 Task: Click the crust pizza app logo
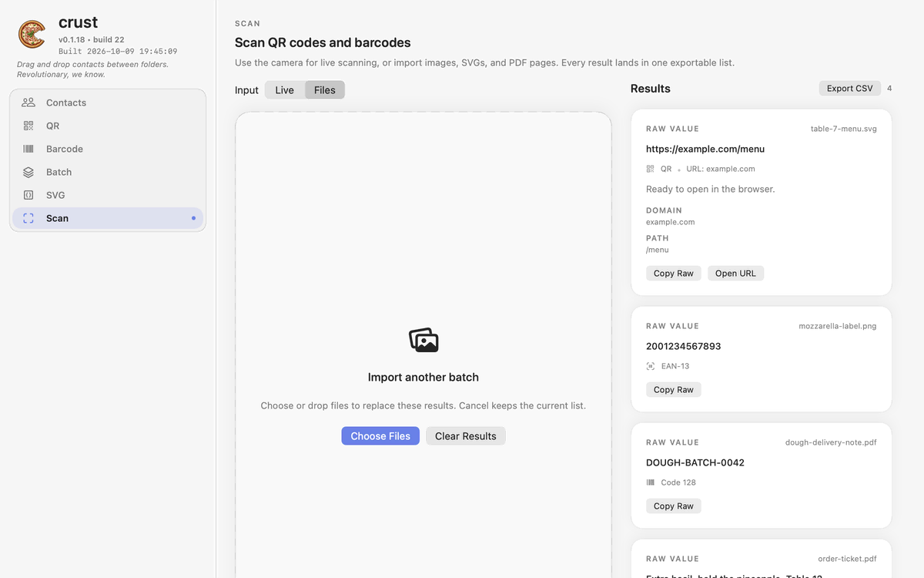point(32,35)
